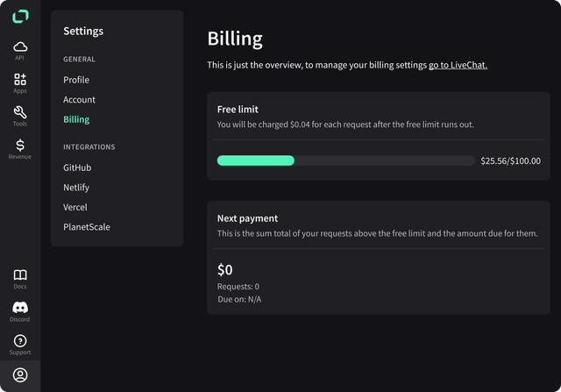This screenshot has width=561, height=392.
Task: Click the $25.56/$100.00 usage amount
Action: [x=510, y=160]
